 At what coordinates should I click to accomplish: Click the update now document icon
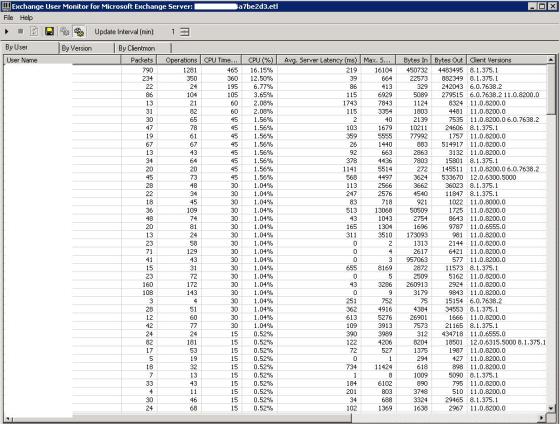pos(34,32)
